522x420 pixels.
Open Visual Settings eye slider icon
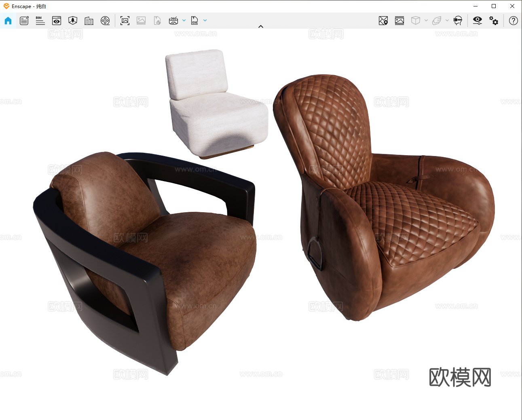[x=478, y=21]
